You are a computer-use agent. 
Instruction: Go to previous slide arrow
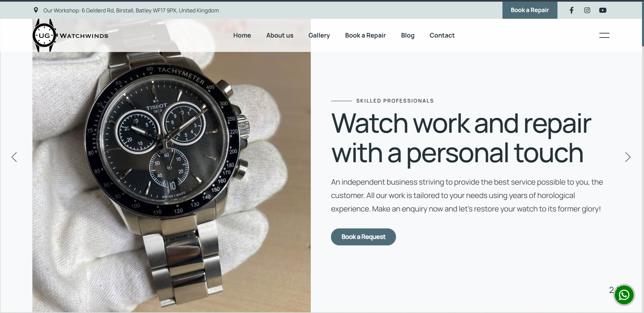click(14, 157)
